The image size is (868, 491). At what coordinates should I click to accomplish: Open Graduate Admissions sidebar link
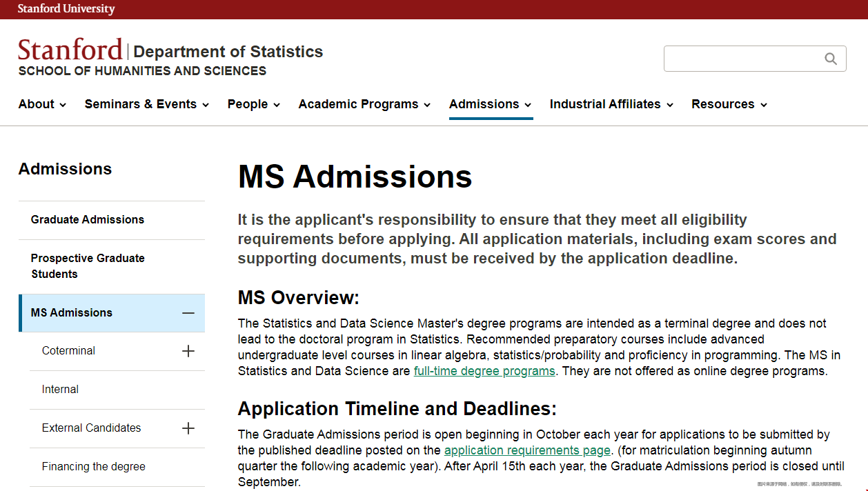pos(88,220)
